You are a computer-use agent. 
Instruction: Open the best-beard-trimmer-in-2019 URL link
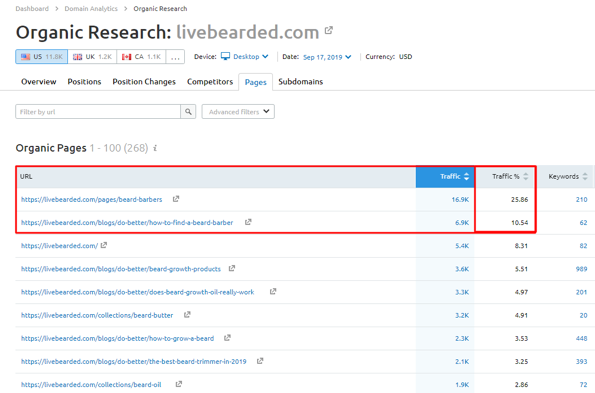134,361
